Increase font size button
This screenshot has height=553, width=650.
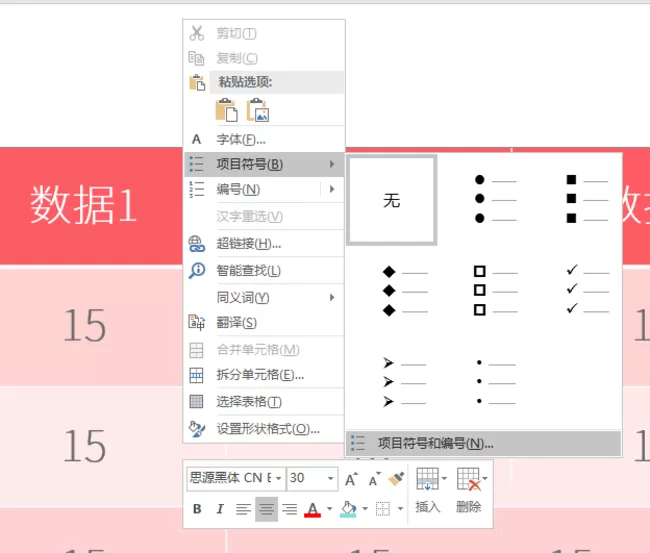351,479
